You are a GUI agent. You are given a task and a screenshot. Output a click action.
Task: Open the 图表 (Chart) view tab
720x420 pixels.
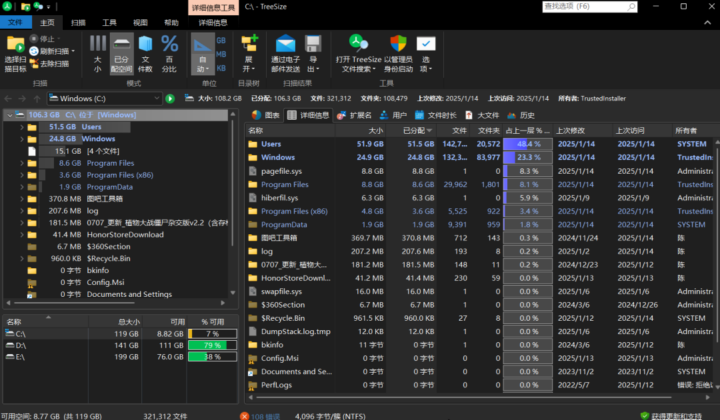pyautogui.click(x=266, y=115)
